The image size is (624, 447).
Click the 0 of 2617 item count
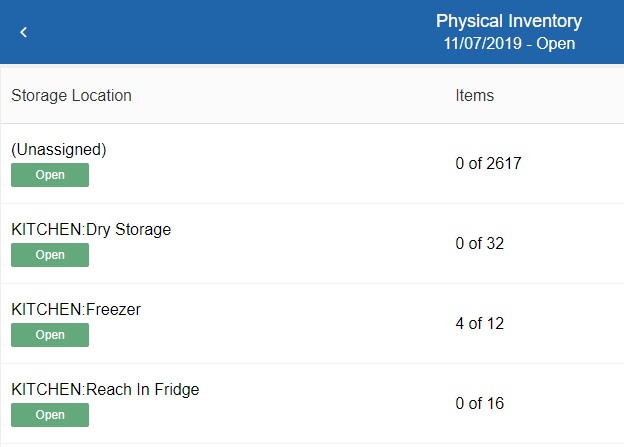tap(488, 163)
